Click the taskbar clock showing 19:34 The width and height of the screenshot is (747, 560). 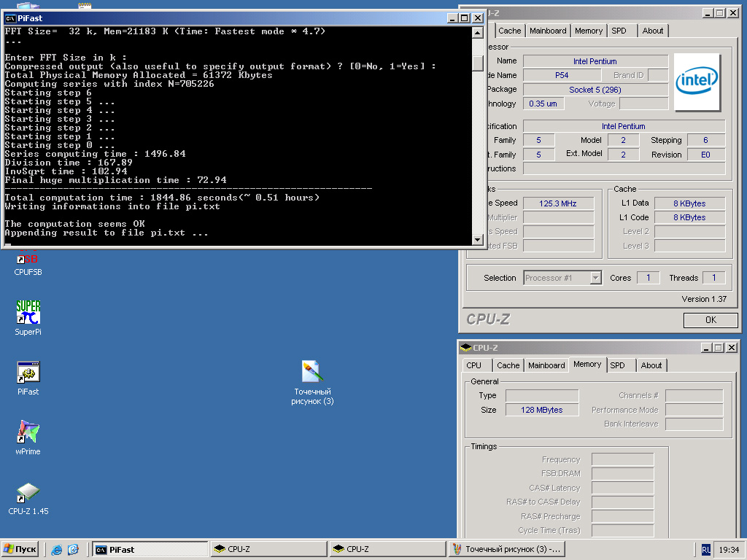tap(729, 550)
